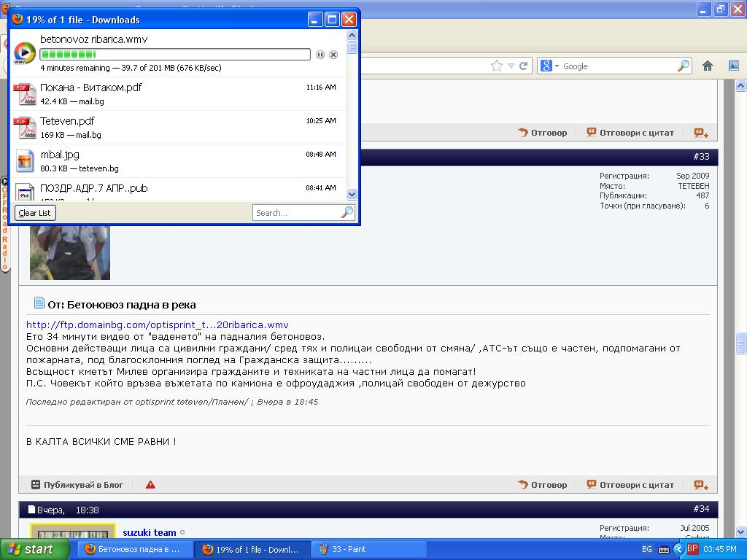
Task: Click the toolbar icon right of Home
Action: (734, 66)
